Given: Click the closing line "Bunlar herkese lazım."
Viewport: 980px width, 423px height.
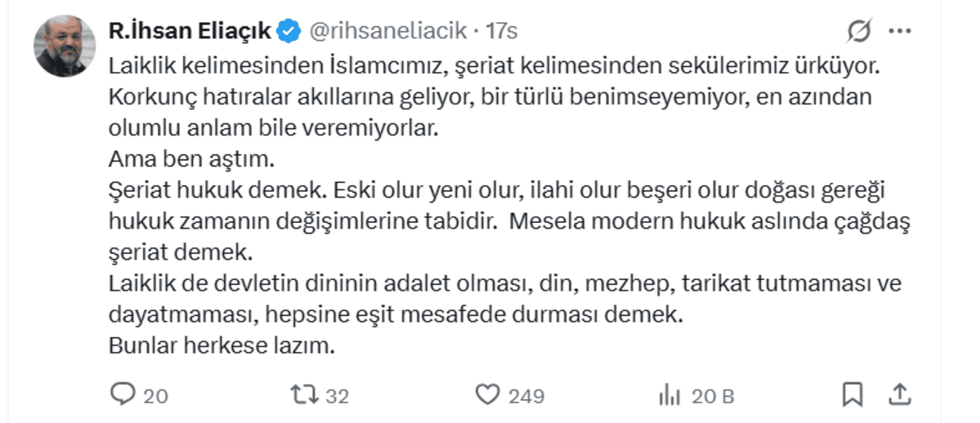Looking at the screenshot, I should (222, 345).
